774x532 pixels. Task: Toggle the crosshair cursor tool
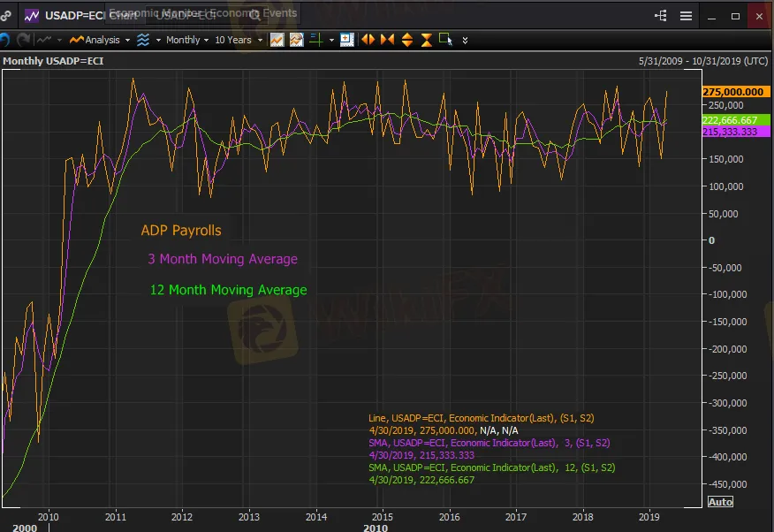coord(315,40)
